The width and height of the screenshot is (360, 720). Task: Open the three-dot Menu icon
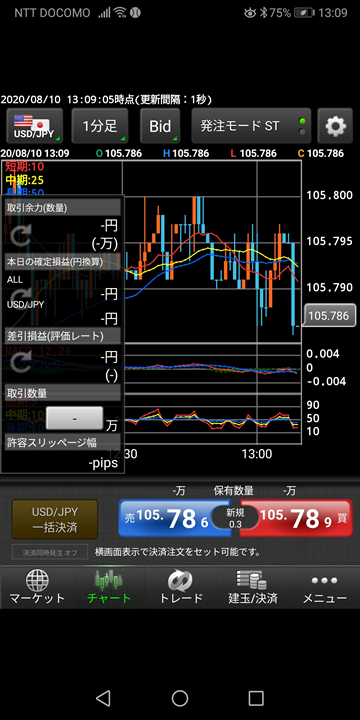[324, 580]
